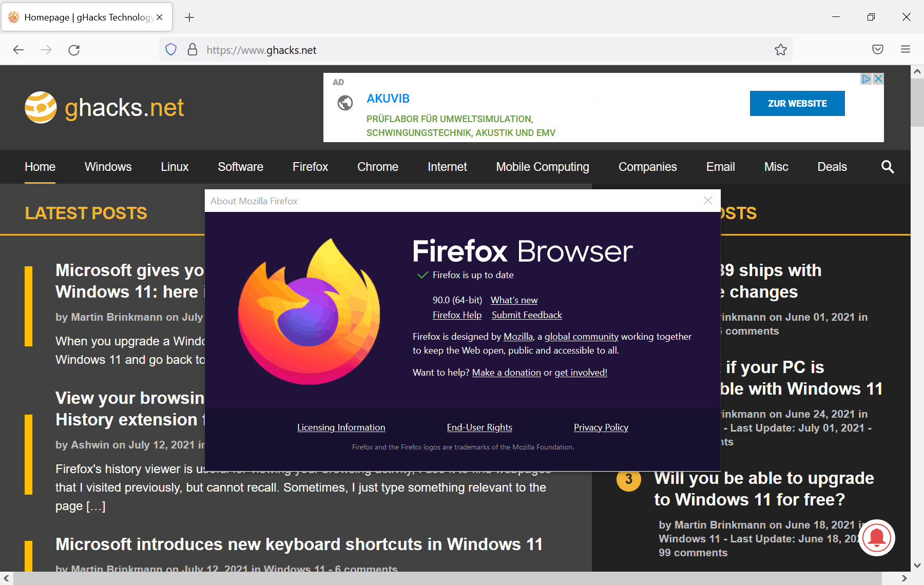Viewport: 924px width, 585px height.
Task: Open Will you be able to upgrade article
Action: [764, 489]
